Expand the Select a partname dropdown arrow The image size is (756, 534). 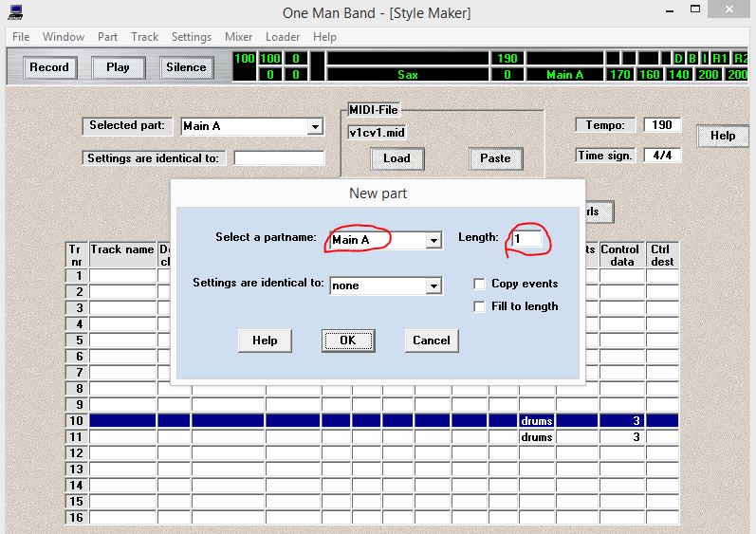(x=433, y=240)
